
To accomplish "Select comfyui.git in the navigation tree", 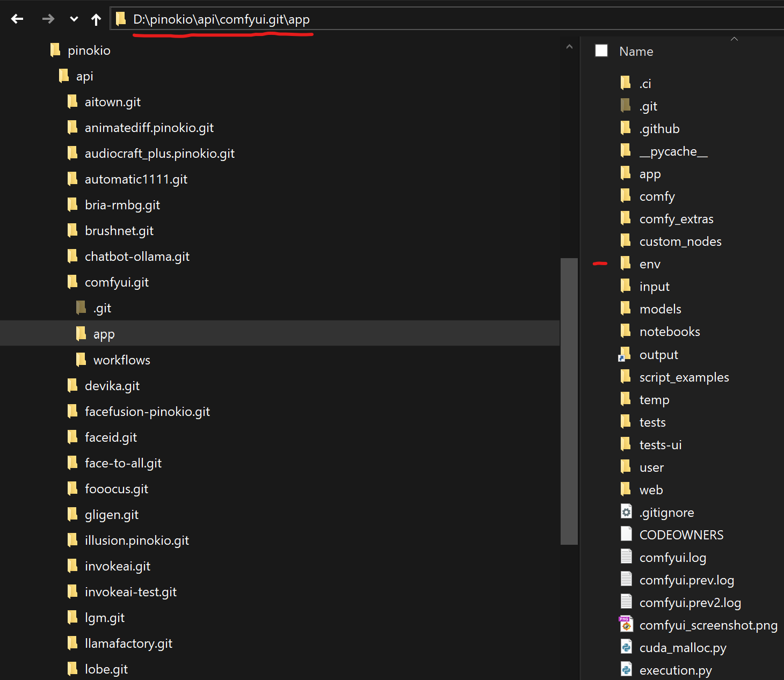I will coord(117,282).
